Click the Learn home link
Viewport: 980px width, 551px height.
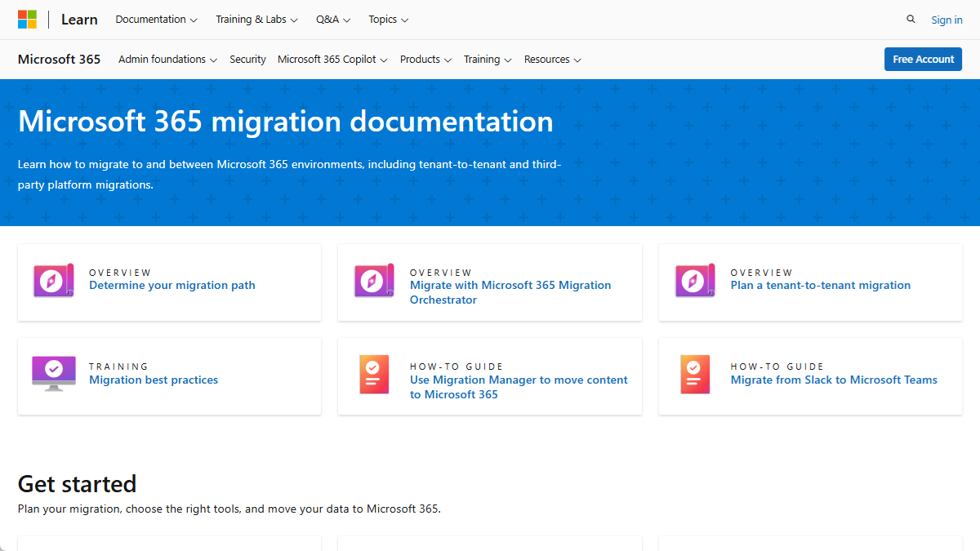point(79,20)
